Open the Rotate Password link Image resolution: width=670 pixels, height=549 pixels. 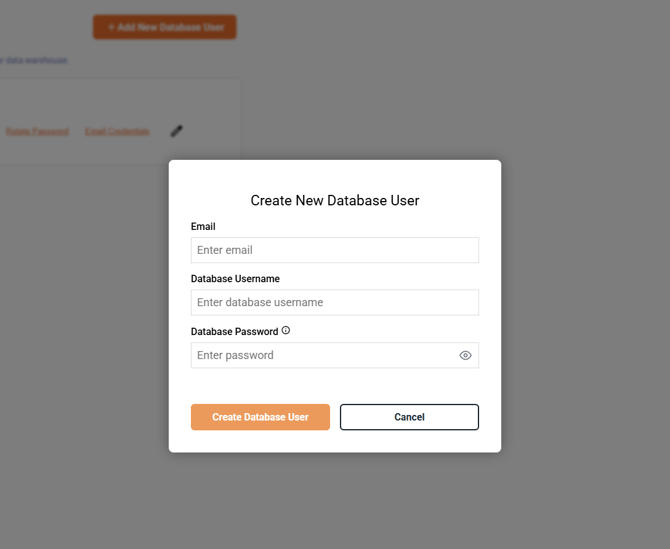(37, 131)
